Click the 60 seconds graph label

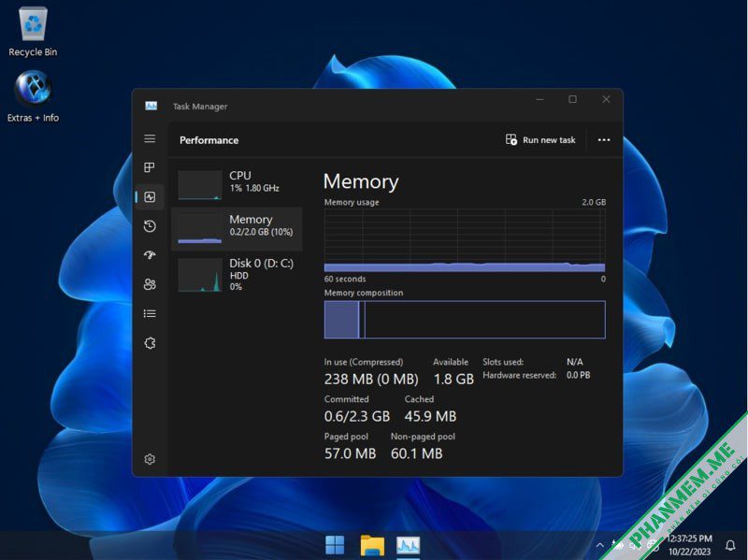(345, 279)
